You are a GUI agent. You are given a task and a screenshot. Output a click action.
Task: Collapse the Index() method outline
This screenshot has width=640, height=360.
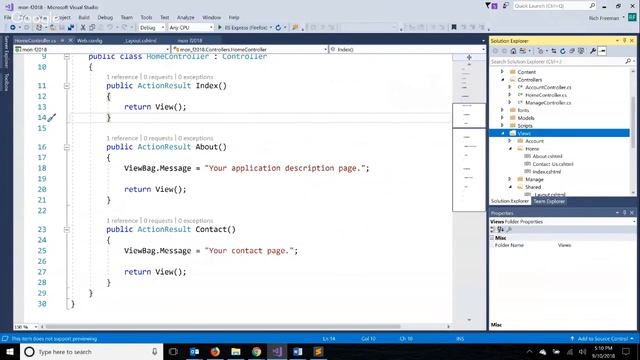pos(67,86)
